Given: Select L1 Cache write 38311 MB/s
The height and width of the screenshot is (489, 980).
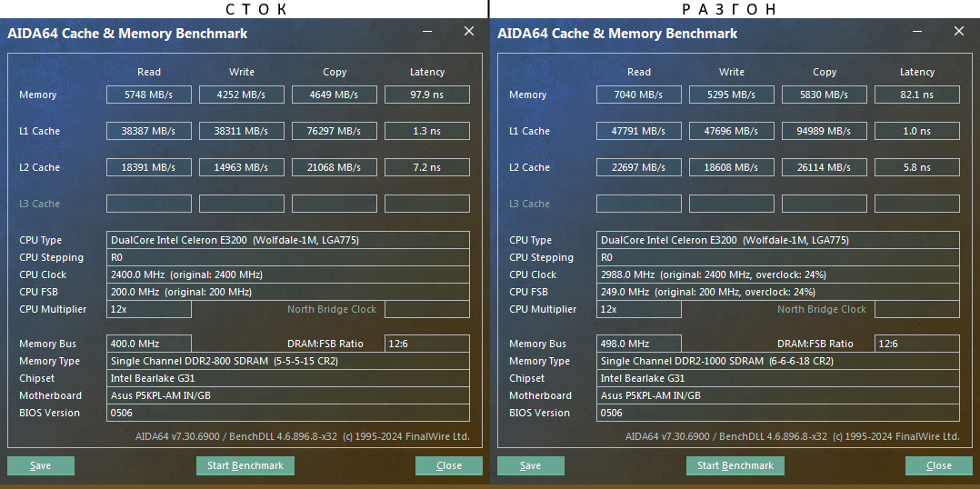Looking at the screenshot, I should point(241,131).
